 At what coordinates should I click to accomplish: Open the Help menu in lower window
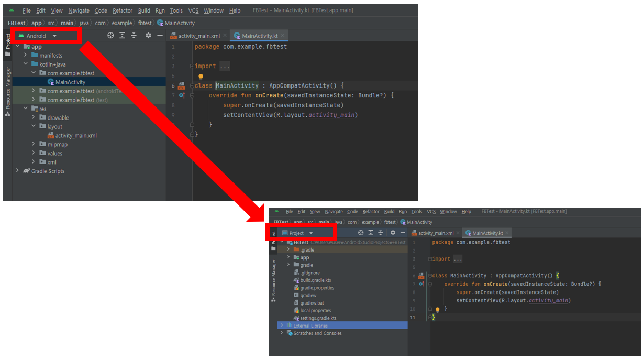click(467, 212)
